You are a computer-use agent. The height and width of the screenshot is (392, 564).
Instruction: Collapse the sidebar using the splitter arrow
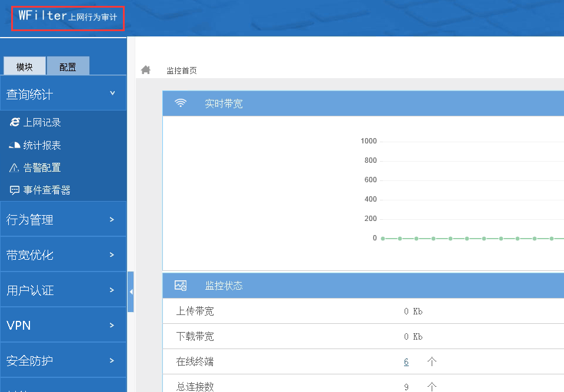131,292
